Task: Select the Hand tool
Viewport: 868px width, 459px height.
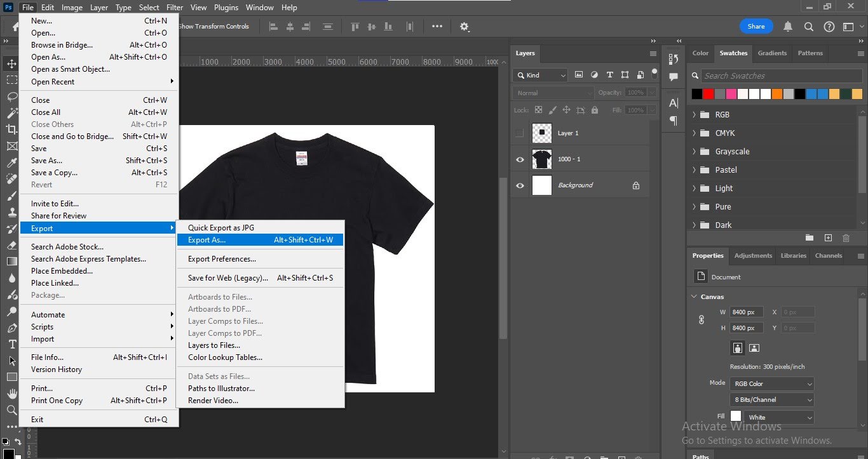Action: pyautogui.click(x=11, y=394)
